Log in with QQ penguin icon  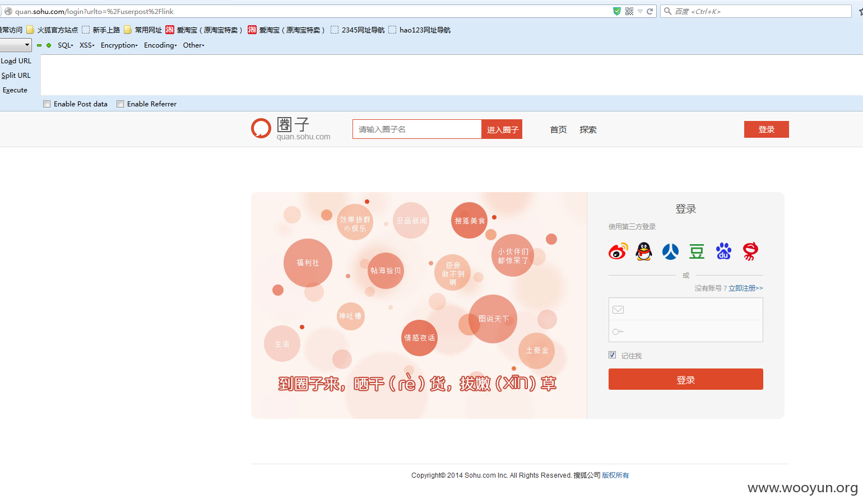[644, 251]
